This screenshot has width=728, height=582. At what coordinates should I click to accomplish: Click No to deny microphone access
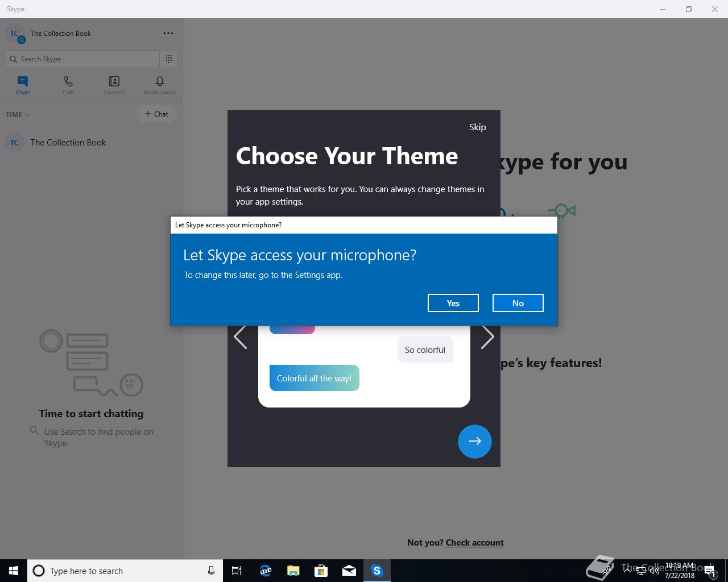point(518,303)
